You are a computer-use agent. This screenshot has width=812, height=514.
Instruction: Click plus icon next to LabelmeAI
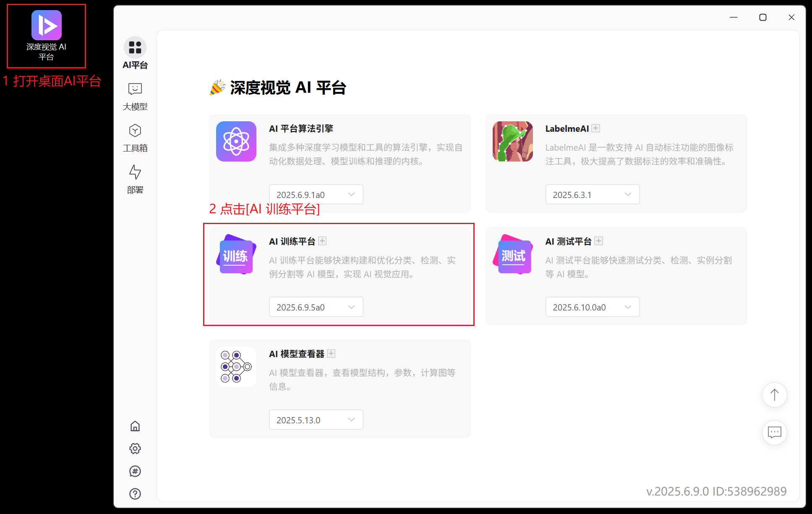coord(596,128)
